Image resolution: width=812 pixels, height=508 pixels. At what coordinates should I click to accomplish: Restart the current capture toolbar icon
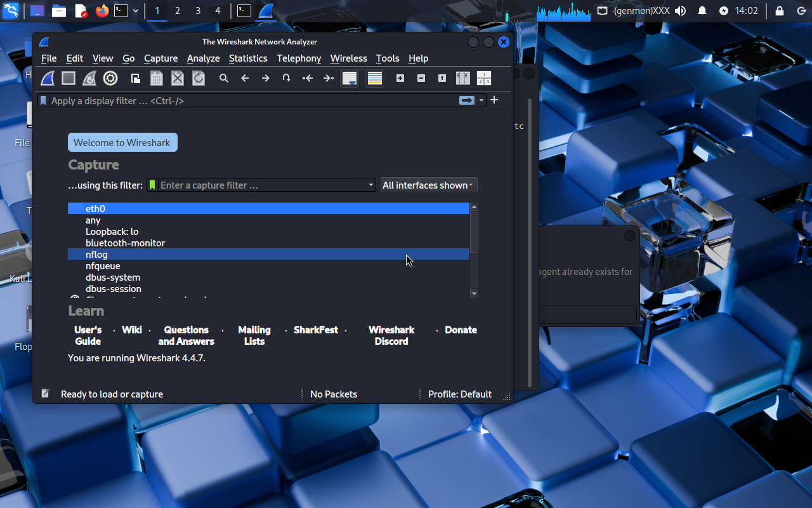point(89,78)
